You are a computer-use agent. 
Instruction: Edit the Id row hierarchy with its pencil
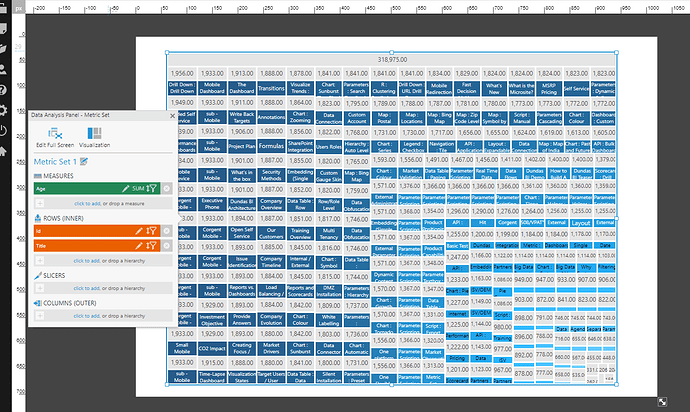coord(139,231)
